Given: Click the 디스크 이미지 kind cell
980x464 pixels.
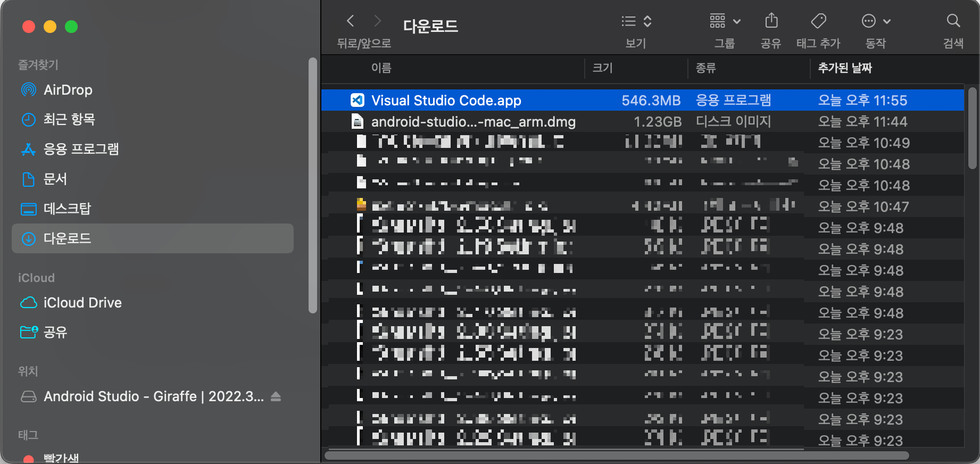Looking at the screenshot, I should [733, 122].
